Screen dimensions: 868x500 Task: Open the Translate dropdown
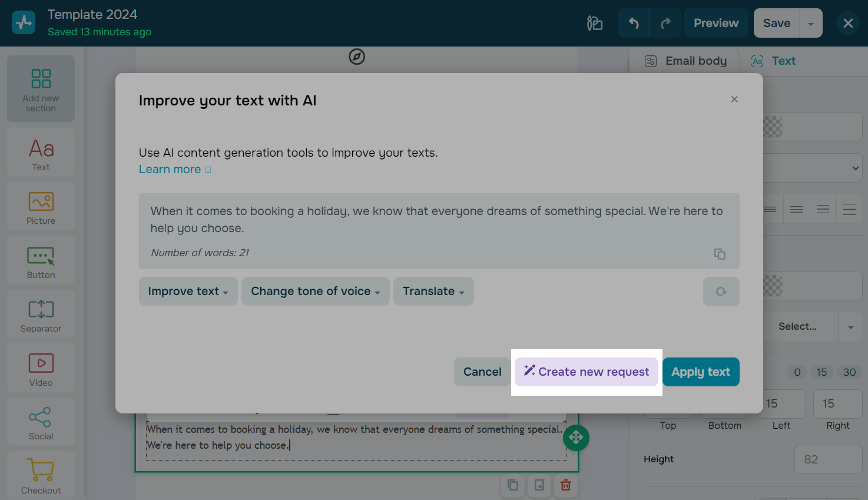click(433, 291)
